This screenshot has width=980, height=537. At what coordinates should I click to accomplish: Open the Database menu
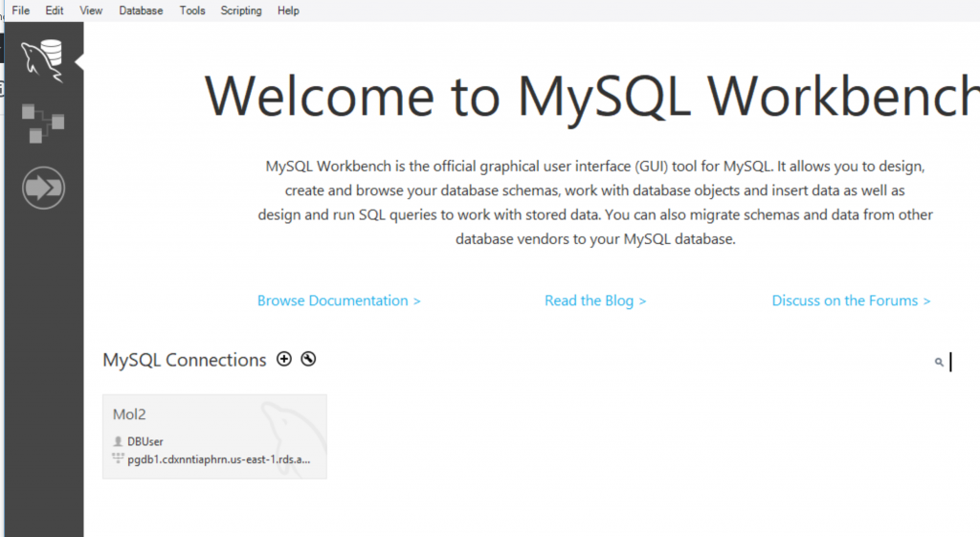[x=142, y=11]
